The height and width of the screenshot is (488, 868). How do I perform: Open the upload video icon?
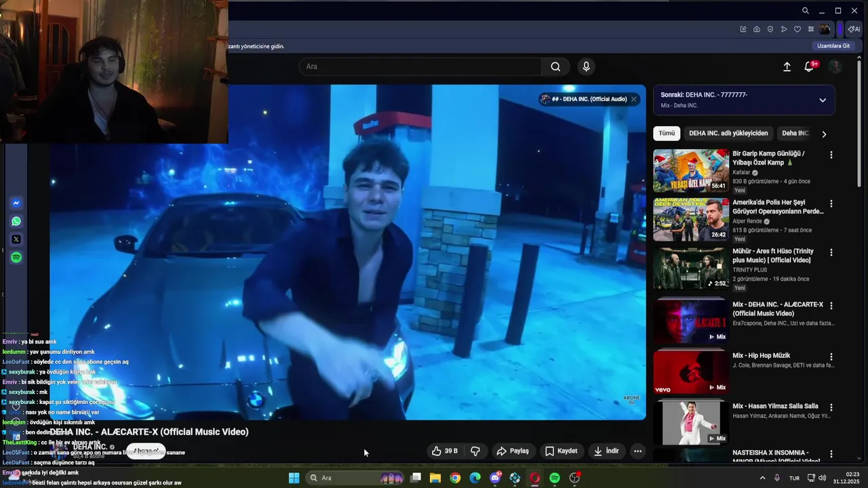(787, 66)
